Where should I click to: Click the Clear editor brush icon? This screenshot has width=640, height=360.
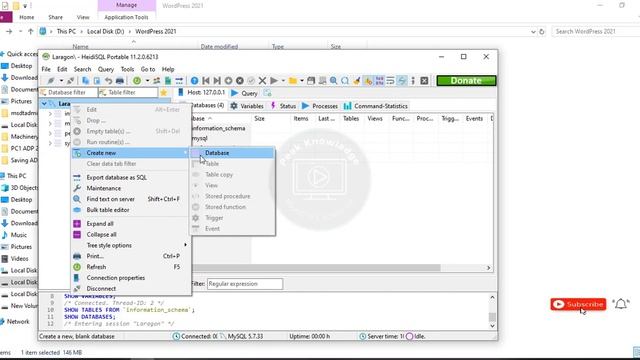coord(357,81)
